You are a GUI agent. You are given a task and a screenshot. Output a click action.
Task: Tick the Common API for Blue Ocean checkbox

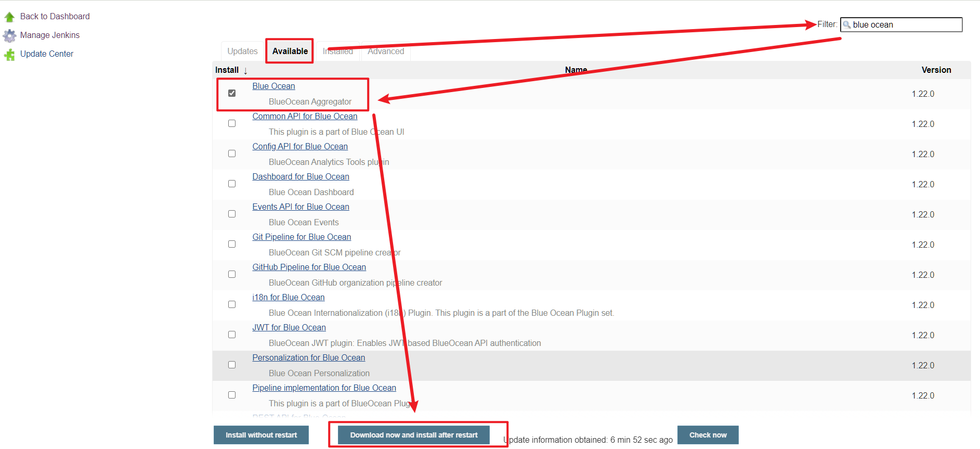[x=232, y=123]
